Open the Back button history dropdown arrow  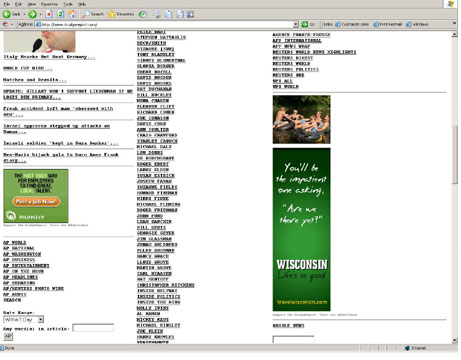24,14
